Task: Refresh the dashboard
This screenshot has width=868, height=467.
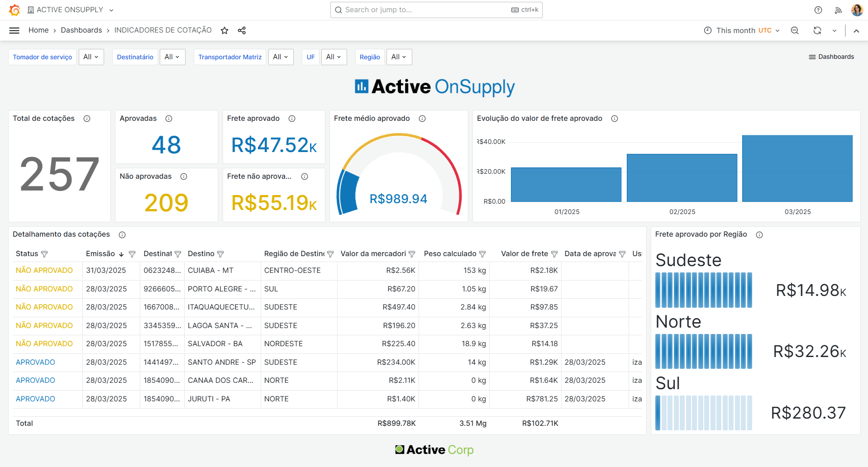Action: pos(817,30)
